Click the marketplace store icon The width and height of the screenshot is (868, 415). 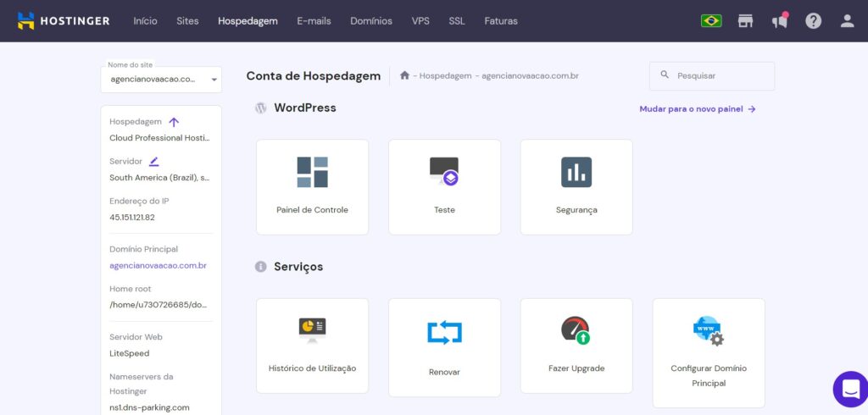[745, 21]
